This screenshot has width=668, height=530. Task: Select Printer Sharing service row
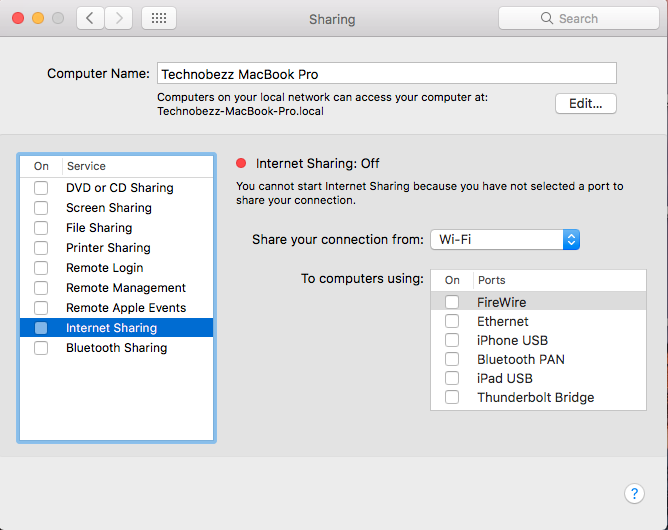pyautogui.click(x=108, y=248)
